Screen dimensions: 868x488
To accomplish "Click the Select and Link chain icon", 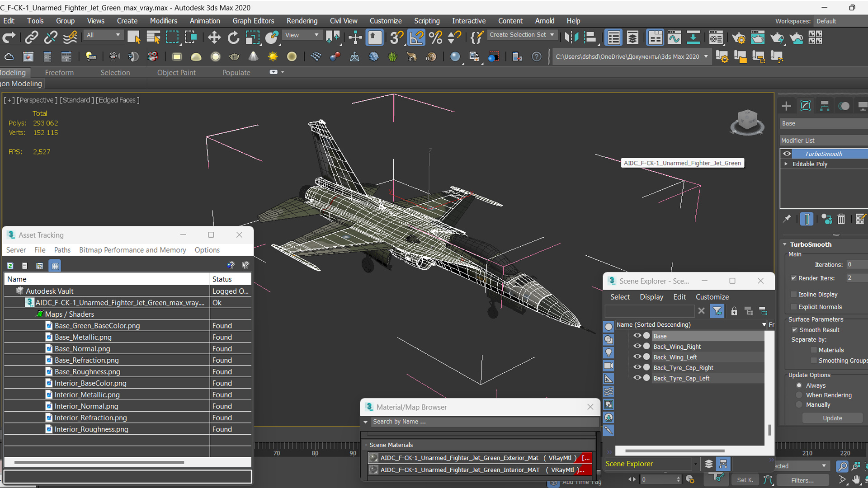I will click(x=31, y=38).
